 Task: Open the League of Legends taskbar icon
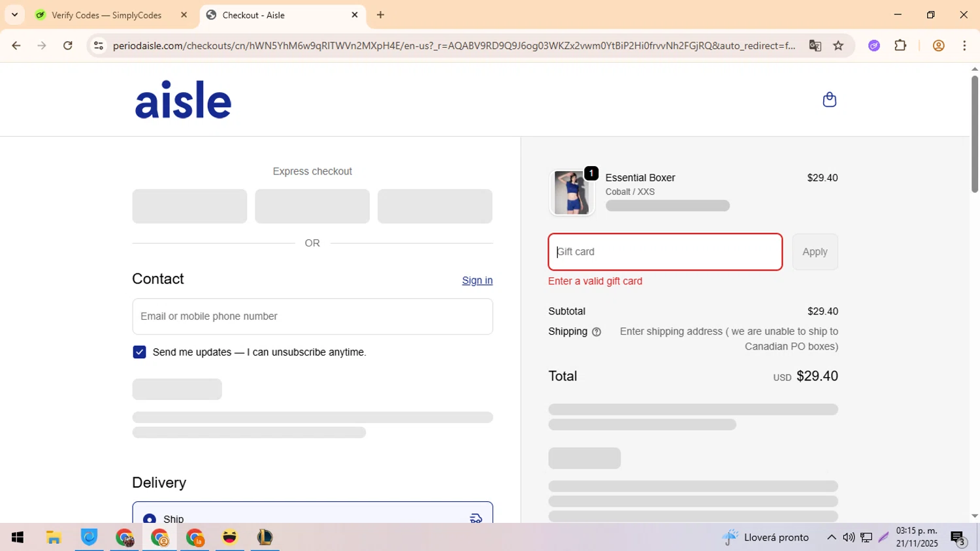(265, 537)
